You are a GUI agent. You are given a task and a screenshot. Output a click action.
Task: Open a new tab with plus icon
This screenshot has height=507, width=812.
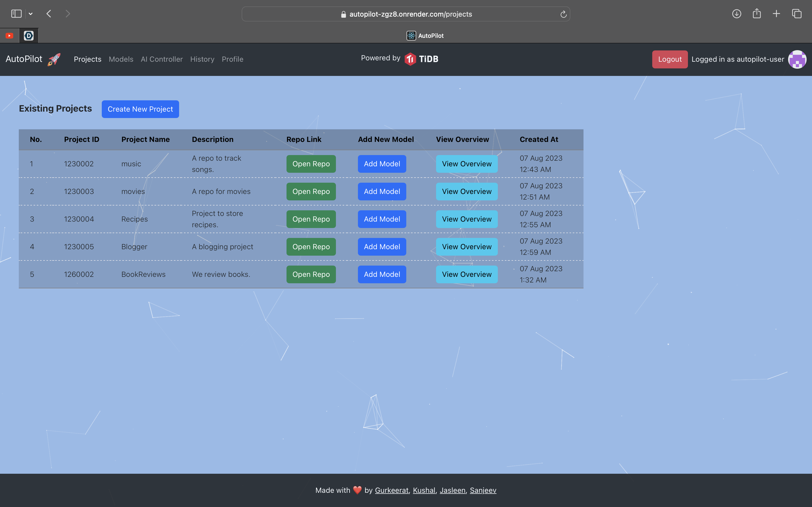777,14
